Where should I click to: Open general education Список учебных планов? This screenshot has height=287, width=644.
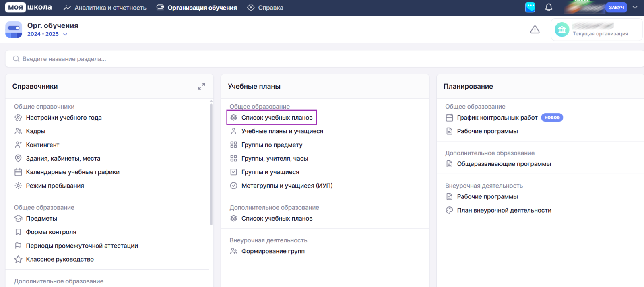[277, 118]
